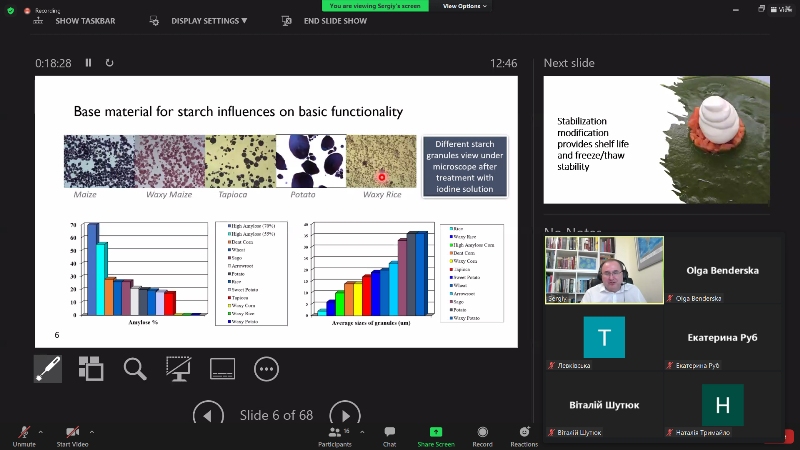Click Start Video button
The image size is (800, 450).
click(72, 437)
